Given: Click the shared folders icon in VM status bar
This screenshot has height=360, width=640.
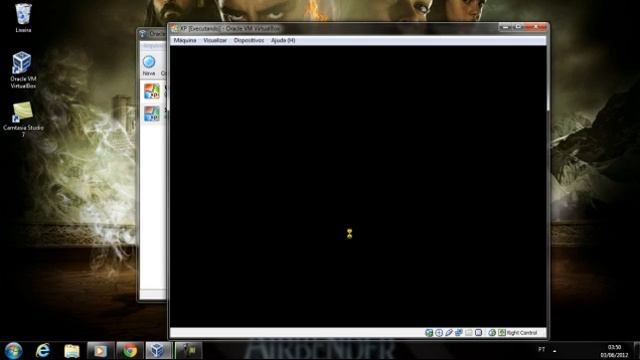Looking at the screenshot, I should coord(469,333).
